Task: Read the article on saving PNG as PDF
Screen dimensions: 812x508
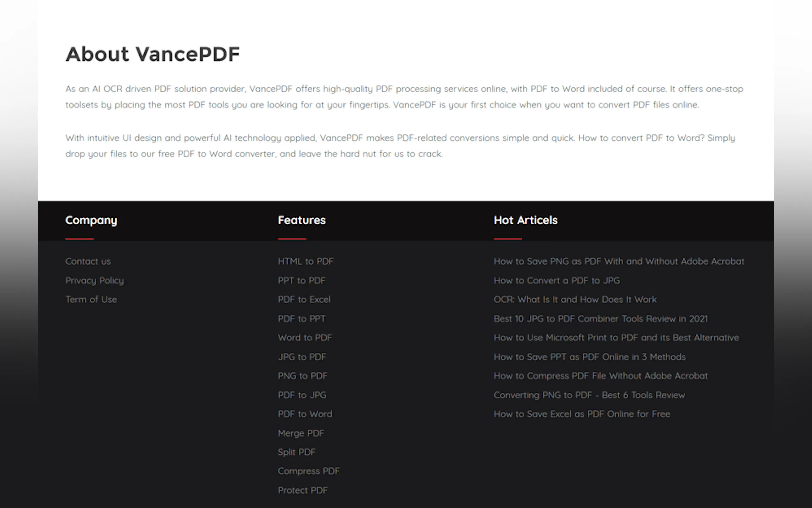Action: coord(619,261)
